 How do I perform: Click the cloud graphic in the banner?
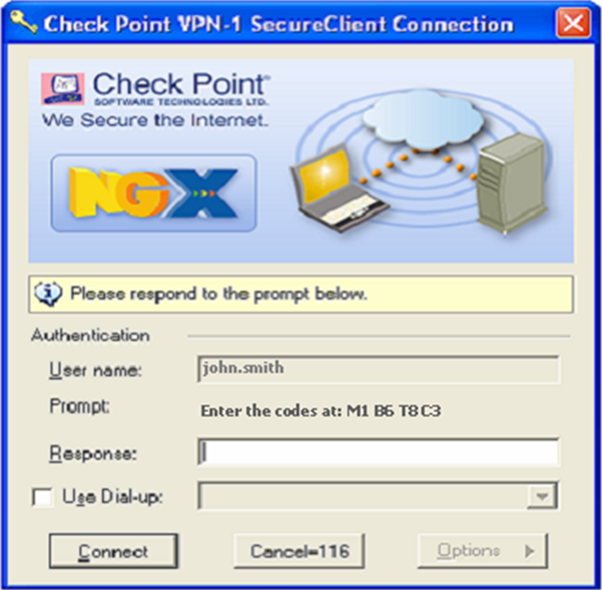point(422,120)
